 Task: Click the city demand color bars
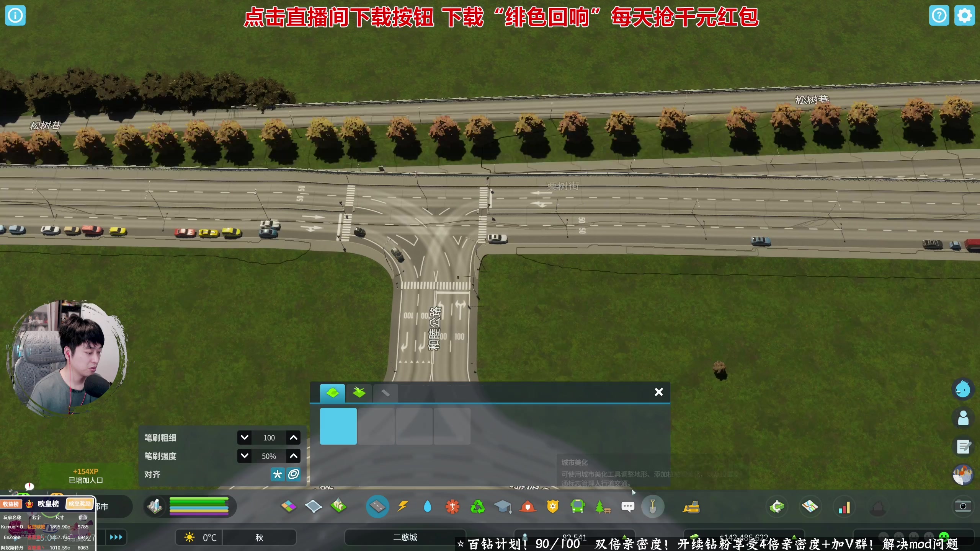tap(199, 506)
